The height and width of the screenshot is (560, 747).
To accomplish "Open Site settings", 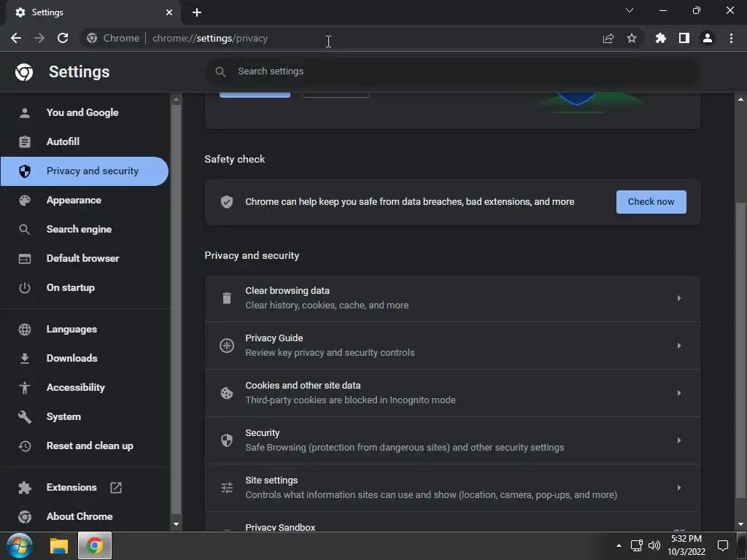I will click(x=452, y=488).
